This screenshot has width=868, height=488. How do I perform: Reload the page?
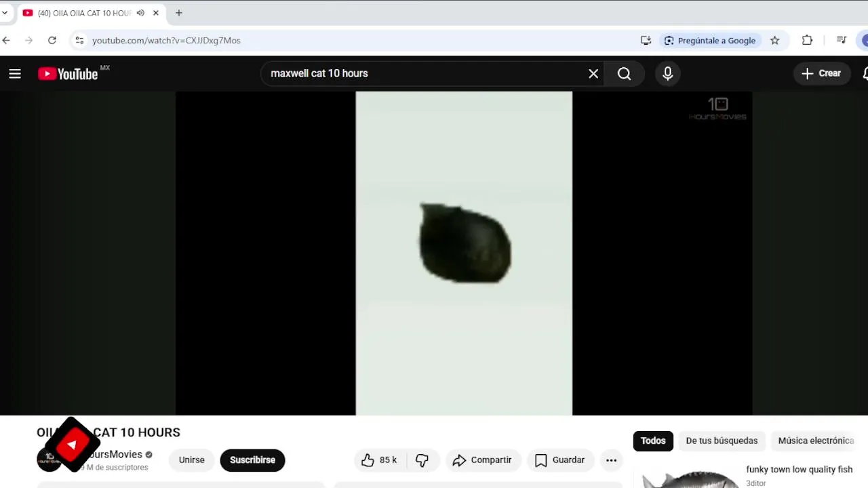pos(52,41)
